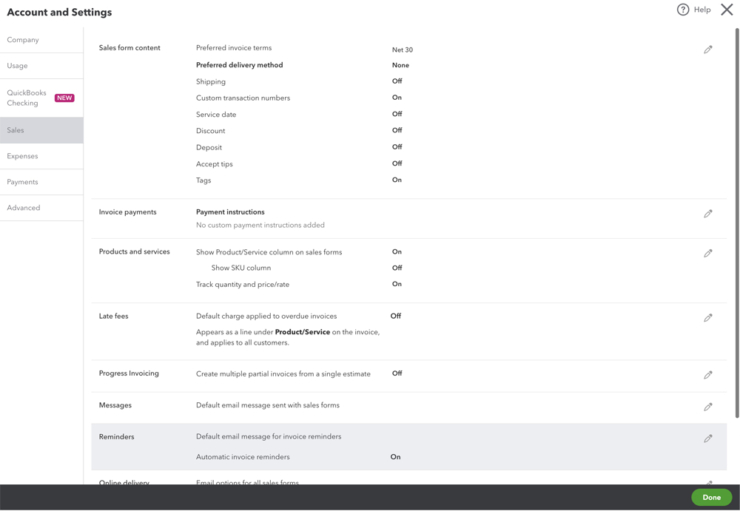Click the Reminders pencil edit icon
Image resolution: width=740 pixels, height=511 pixels.
pos(708,438)
